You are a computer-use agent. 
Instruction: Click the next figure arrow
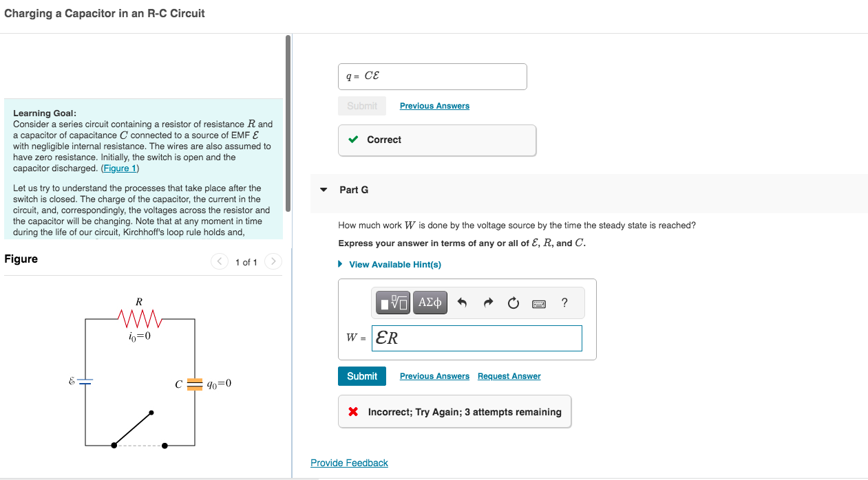[x=273, y=261]
